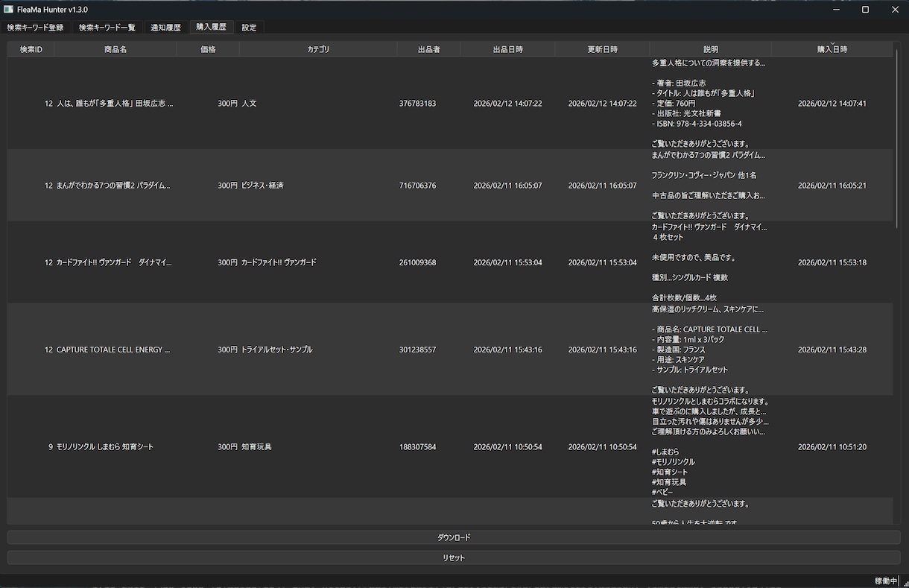Sort by 出品日時 column header
Viewport: 909px width, 588px height.
coord(507,49)
